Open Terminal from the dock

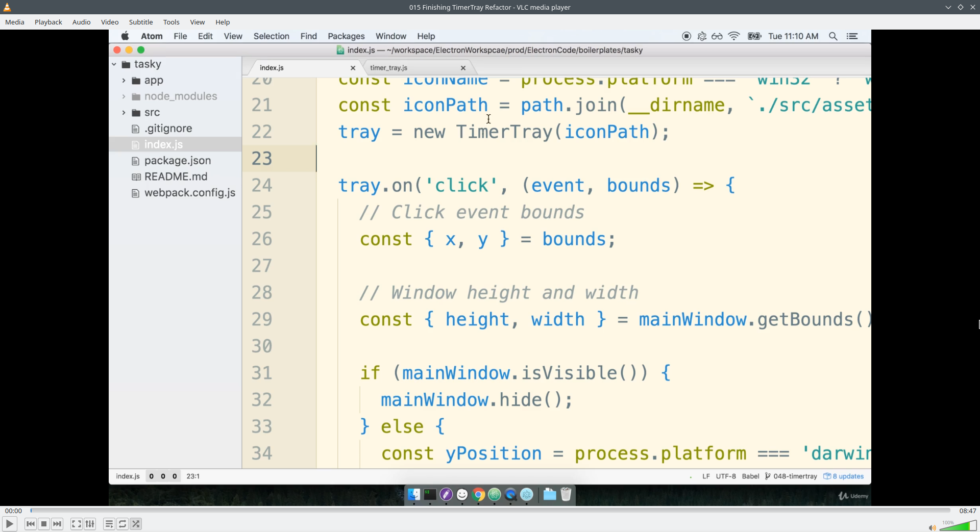(x=430, y=494)
